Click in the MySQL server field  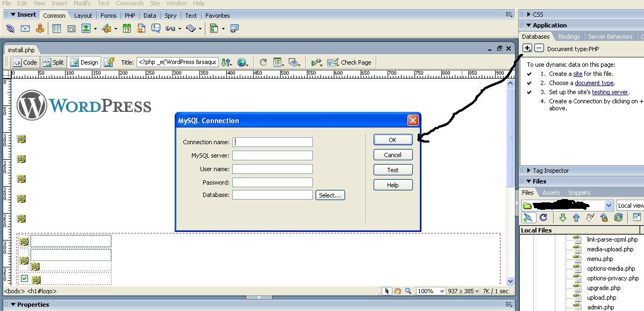click(x=273, y=155)
